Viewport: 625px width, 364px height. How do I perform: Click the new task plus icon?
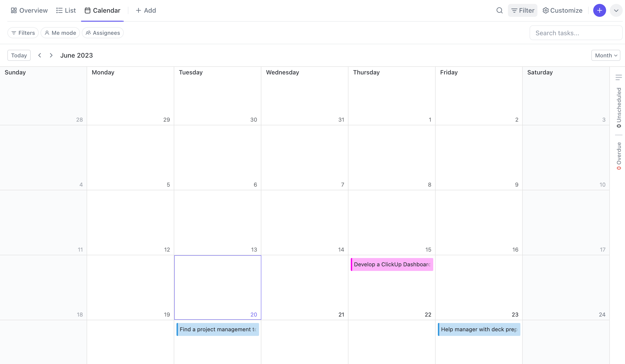pos(599,10)
